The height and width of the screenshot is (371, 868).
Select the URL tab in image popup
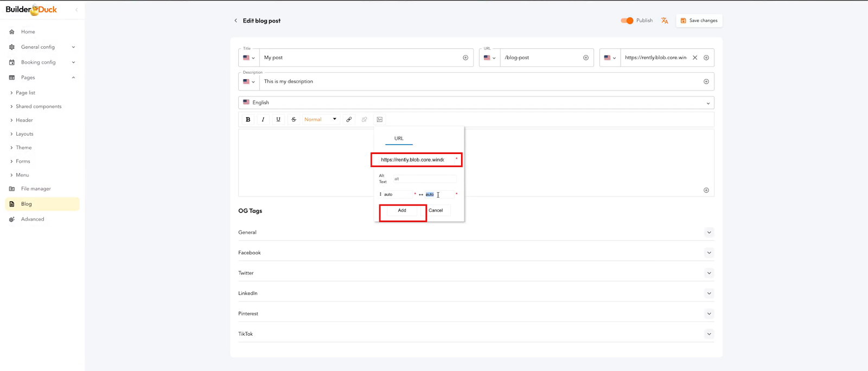pos(399,139)
